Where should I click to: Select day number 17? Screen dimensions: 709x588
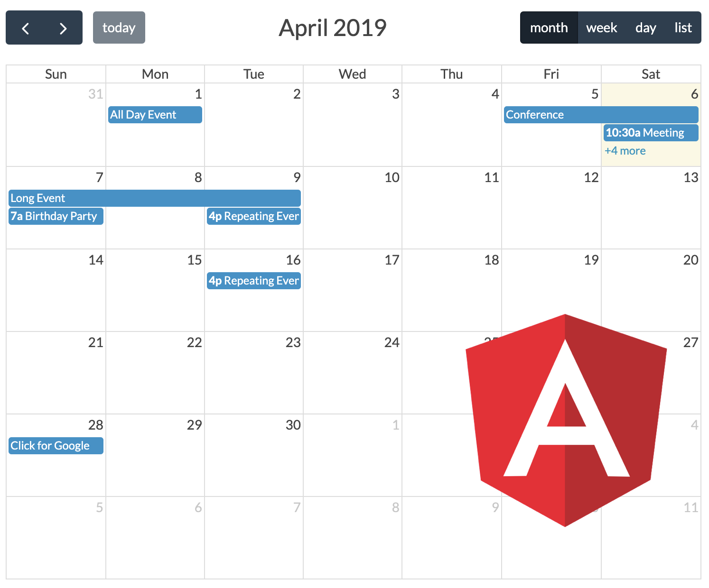(x=392, y=260)
